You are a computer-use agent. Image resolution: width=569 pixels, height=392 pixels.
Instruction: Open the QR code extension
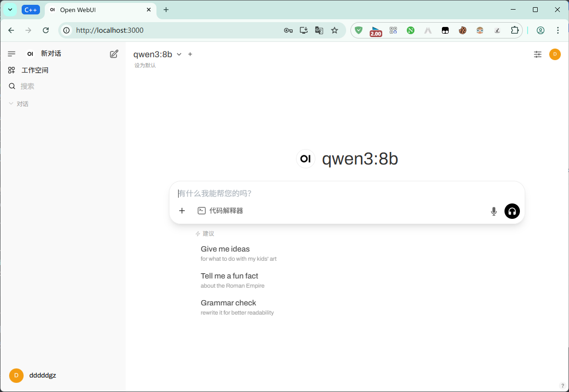[x=393, y=30]
